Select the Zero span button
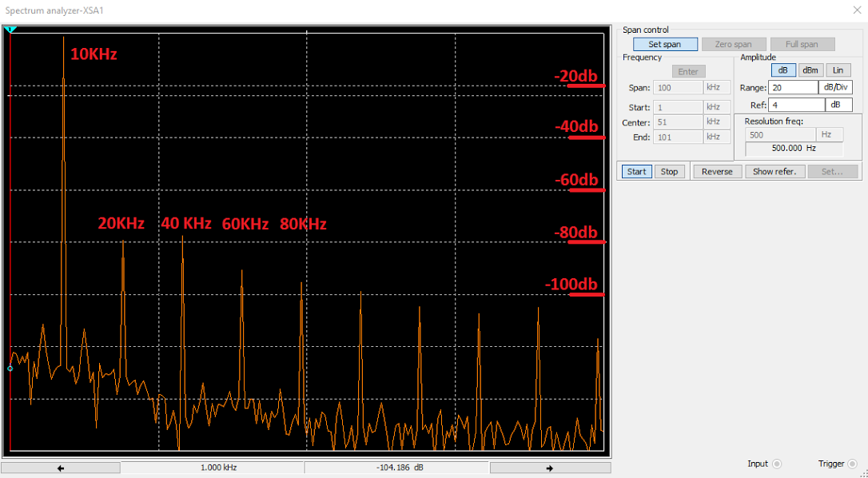 [x=734, y=44]
